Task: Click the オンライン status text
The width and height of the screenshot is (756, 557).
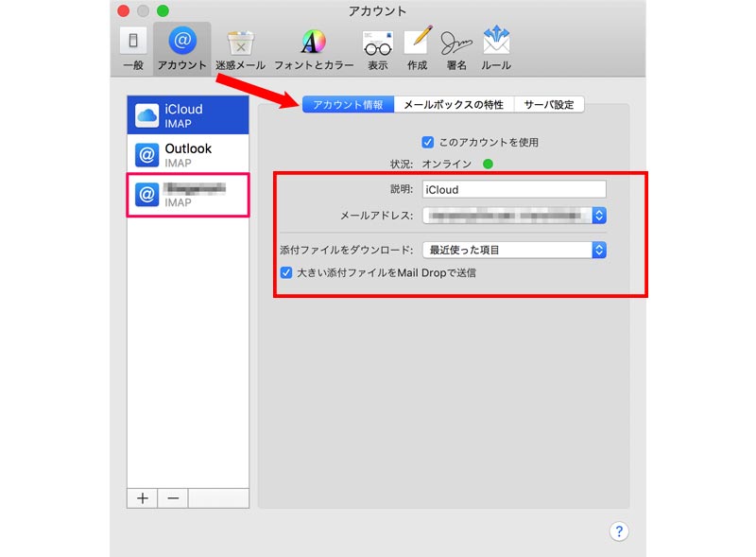Action: click(x=446, y=165)
